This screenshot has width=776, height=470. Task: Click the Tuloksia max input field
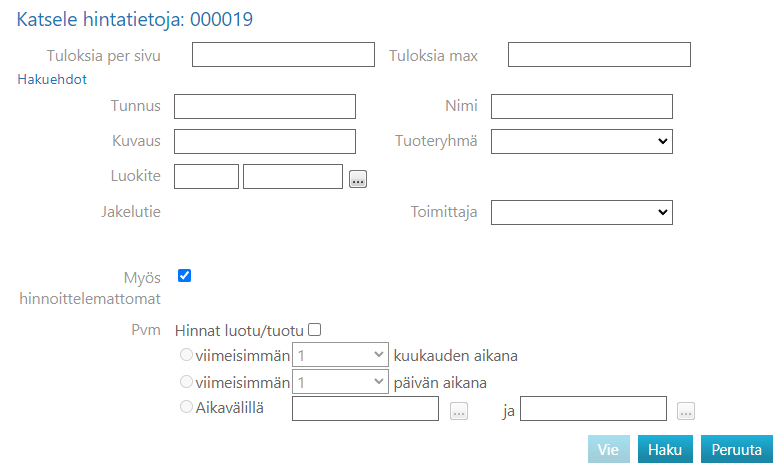599,55
